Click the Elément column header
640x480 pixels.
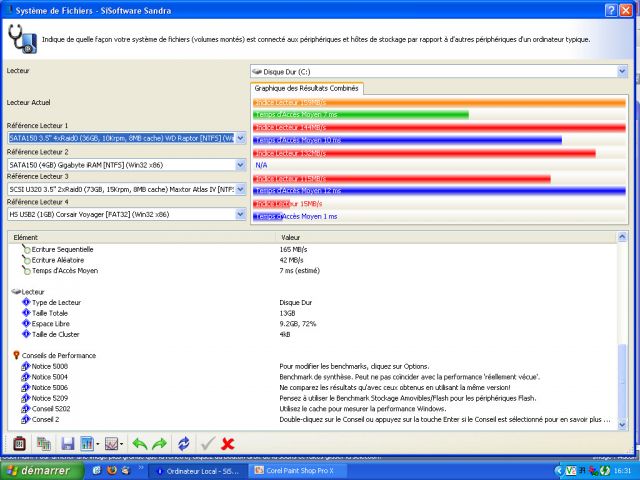click(141, 237)
